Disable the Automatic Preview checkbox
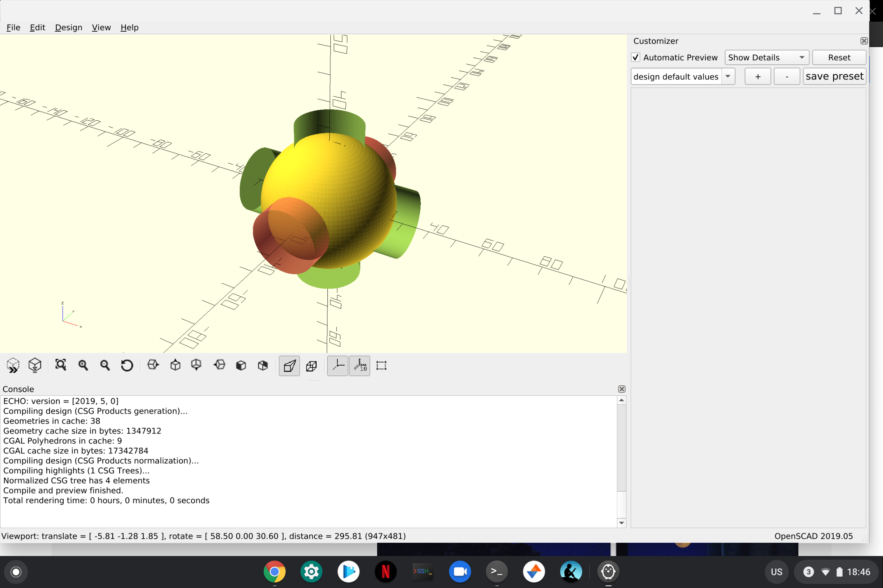 point(636,57)
